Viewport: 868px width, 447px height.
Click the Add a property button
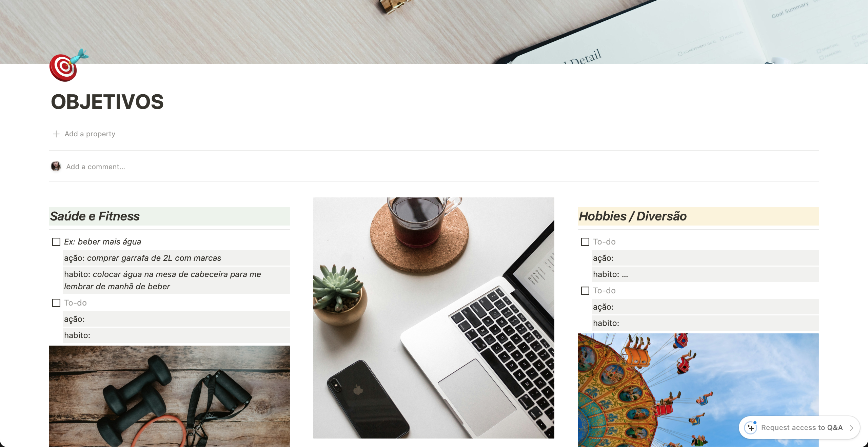(x=84, y=134)
